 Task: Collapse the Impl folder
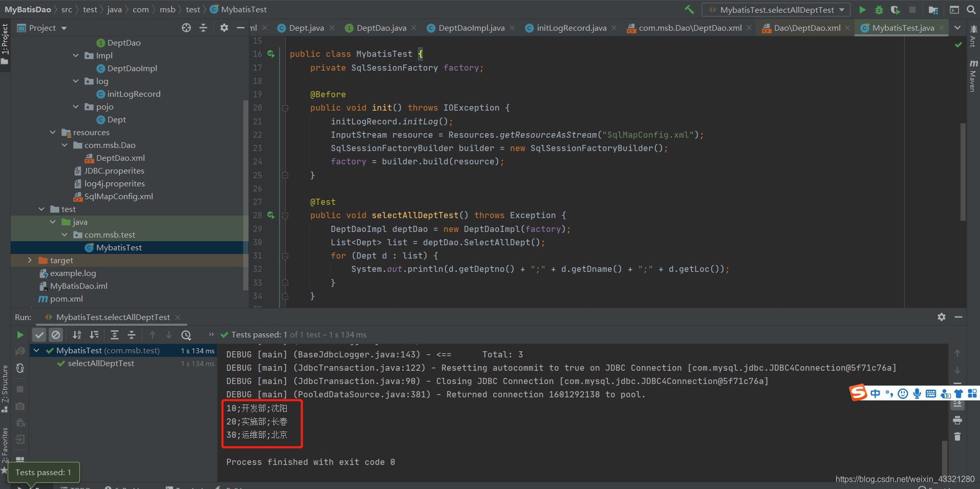(76, 55)
